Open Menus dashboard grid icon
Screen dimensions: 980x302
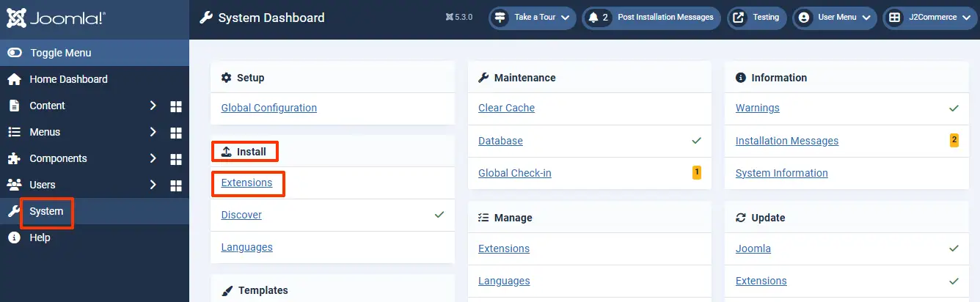click(176, 133)
